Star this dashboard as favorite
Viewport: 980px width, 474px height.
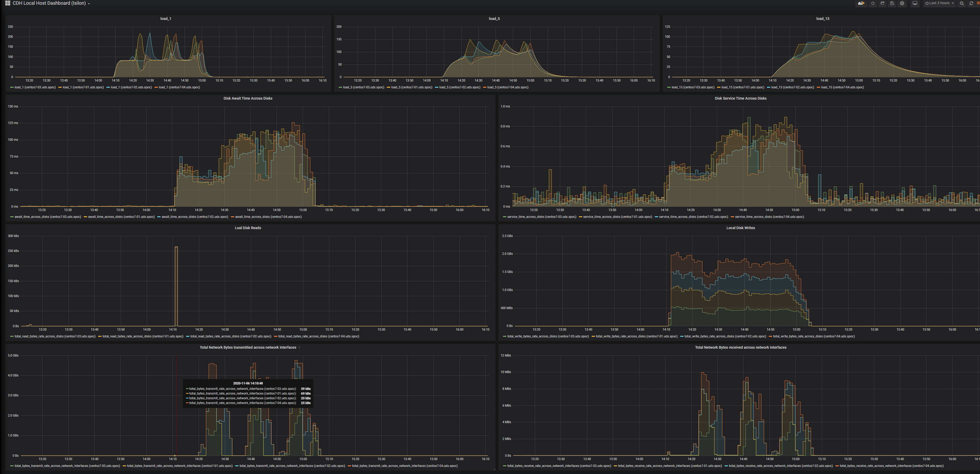click(873, 3)
